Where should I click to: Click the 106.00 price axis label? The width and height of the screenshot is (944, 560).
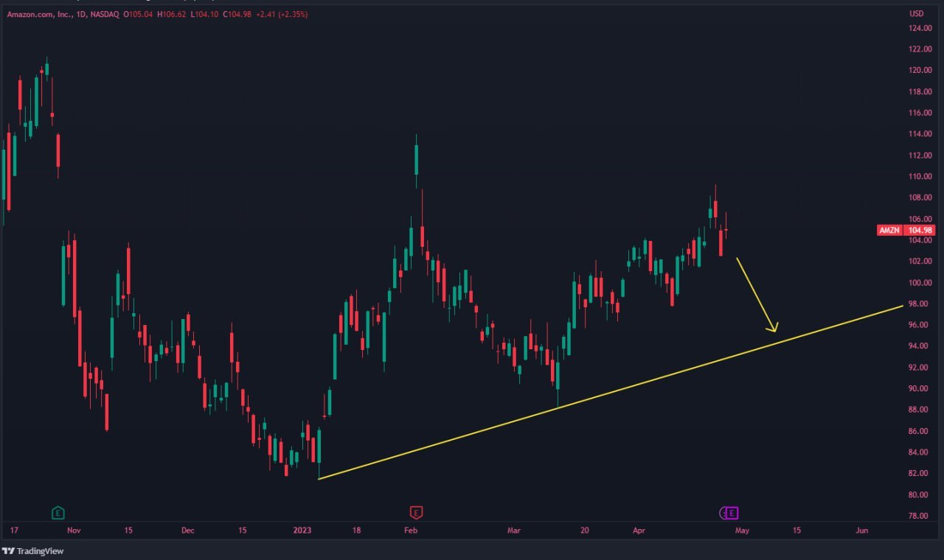coord(920,219)
